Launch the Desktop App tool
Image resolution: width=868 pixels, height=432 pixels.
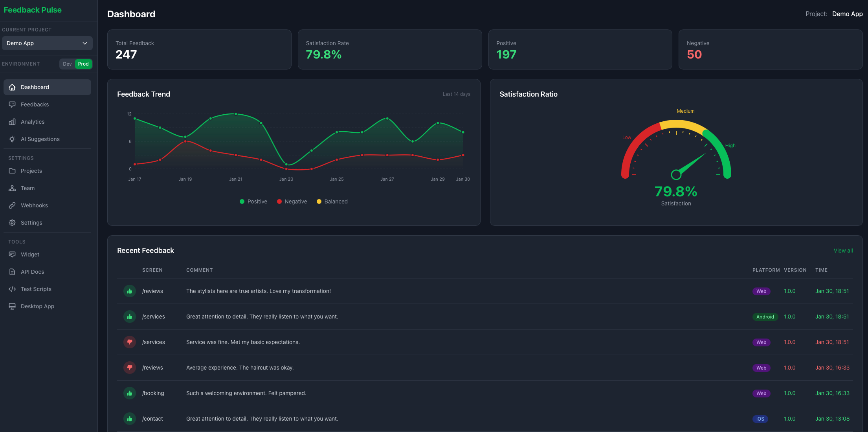point(37,306)
